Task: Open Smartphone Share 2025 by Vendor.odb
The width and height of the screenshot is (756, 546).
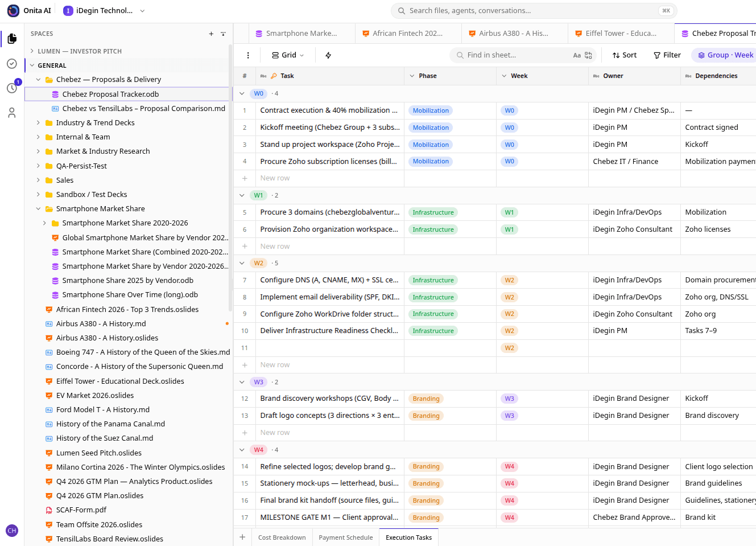Action: (x=128, y=280)
